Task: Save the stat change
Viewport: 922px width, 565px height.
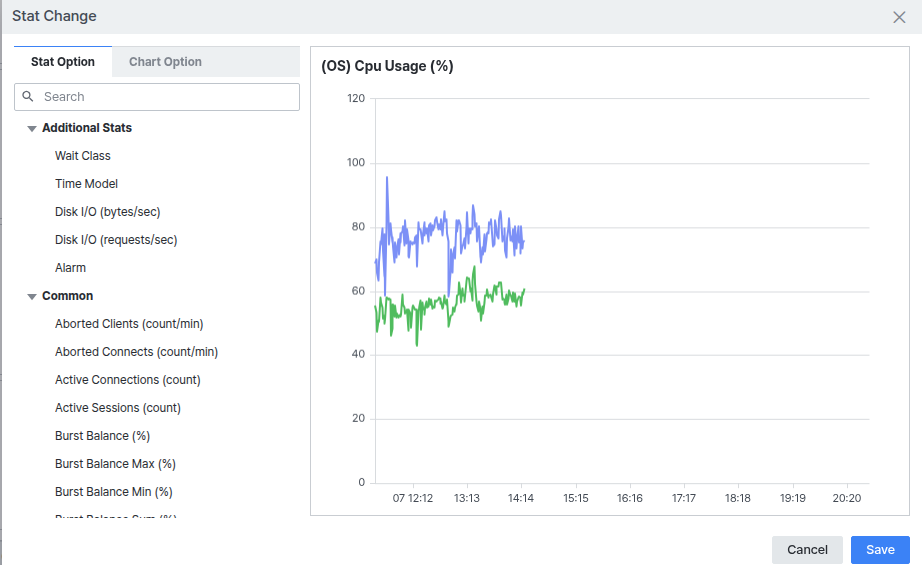Action: click(880, 550)
